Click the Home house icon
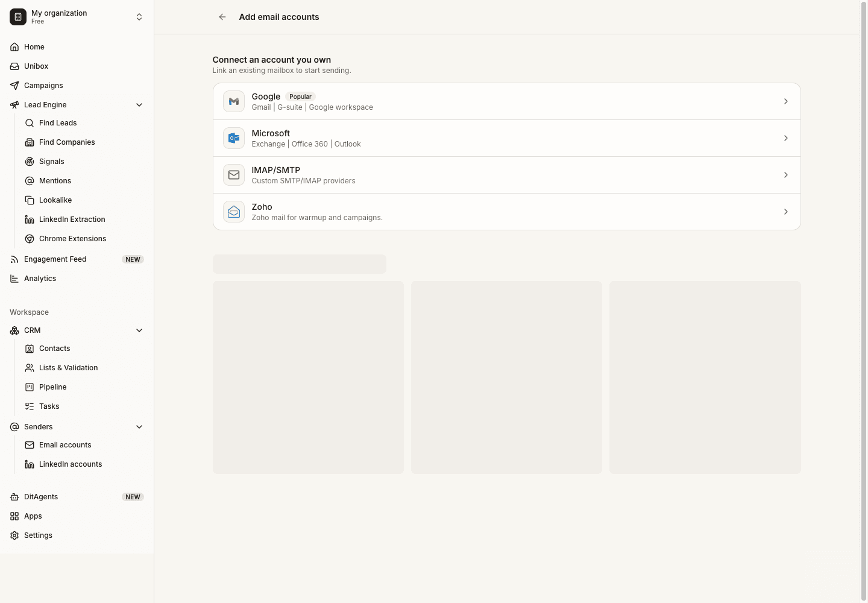Viewport: 868px width, 603px height. [x=14, y=47]
